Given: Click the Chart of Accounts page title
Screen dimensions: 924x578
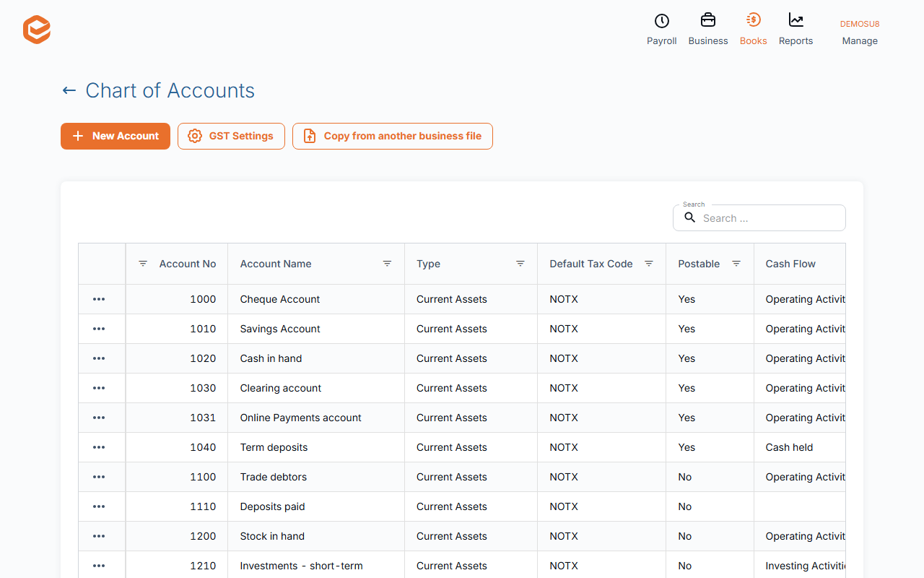Looking at the screenshot, I should [170, 90].
